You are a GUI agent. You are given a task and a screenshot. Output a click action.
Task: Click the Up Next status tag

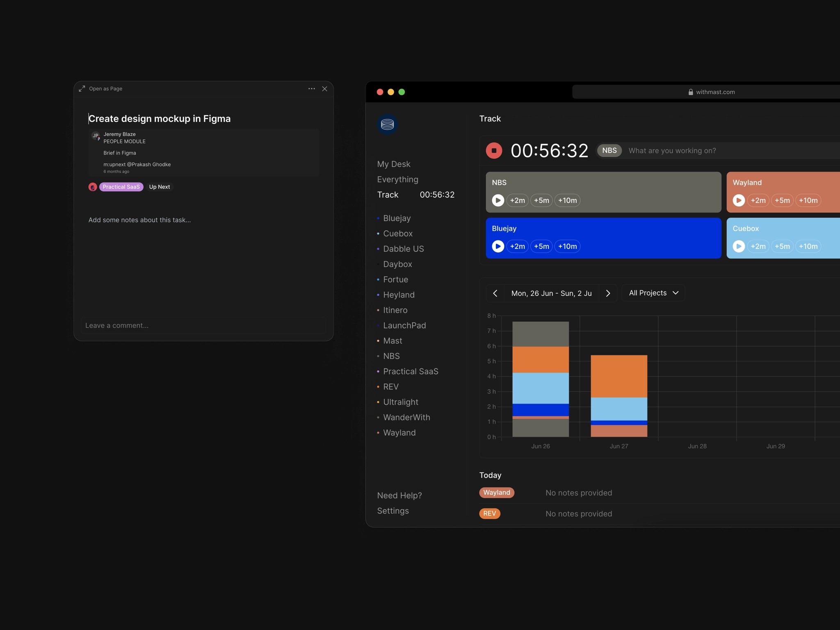[x=160, y=187]
